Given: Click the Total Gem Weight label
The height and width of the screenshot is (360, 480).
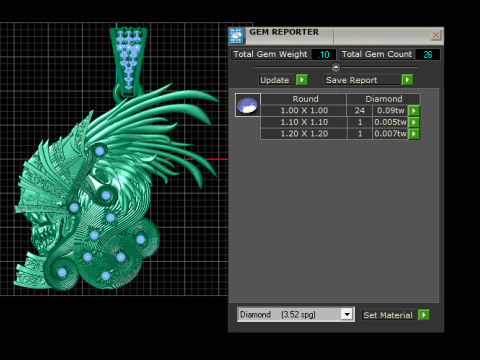Looking at the screenshot, I should 270,54.
